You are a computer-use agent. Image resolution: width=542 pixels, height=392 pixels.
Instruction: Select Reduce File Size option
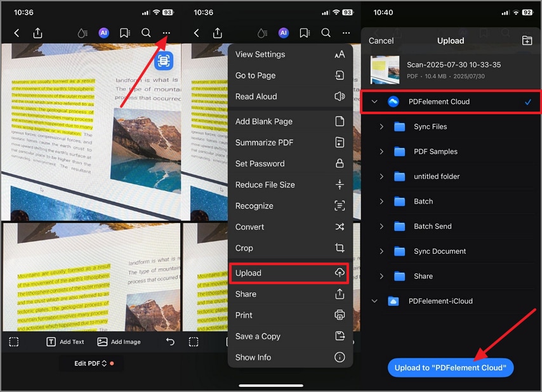(291, 185)
